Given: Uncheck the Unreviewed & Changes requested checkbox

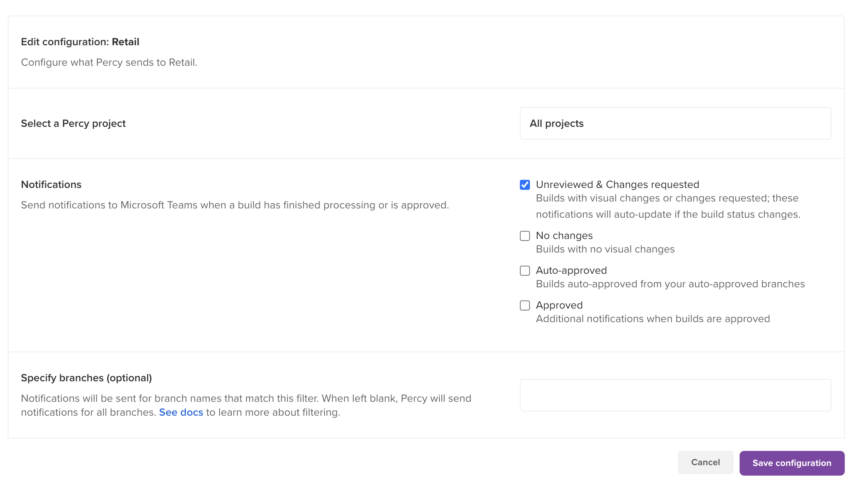Looking at the screenshot, I should 525,185.
